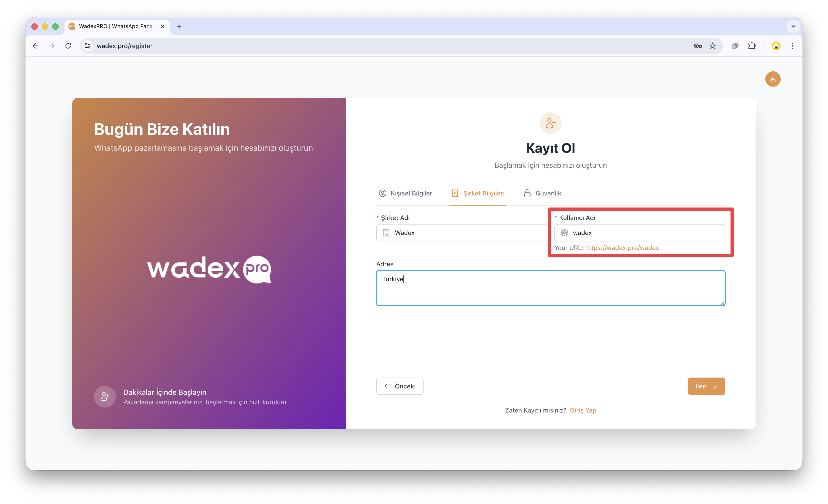Open the Güvenlik tab
Screen dimensions: 828x504
[542, 193]
